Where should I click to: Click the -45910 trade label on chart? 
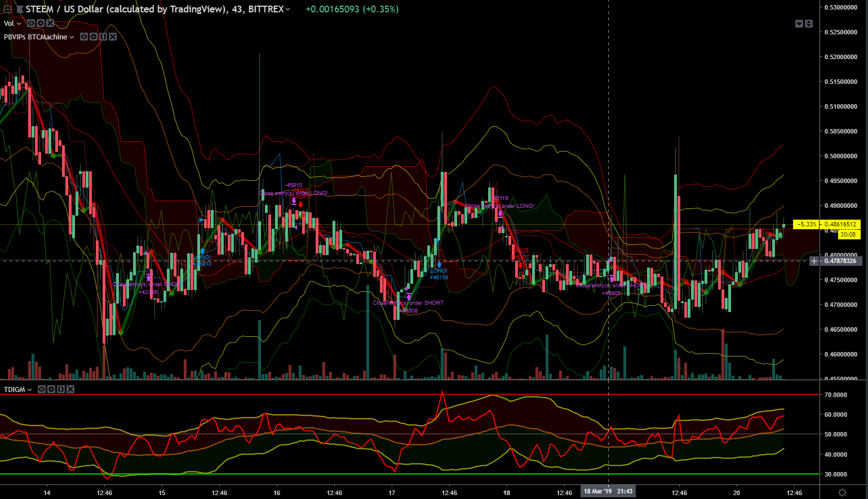[x=293, y=185]
